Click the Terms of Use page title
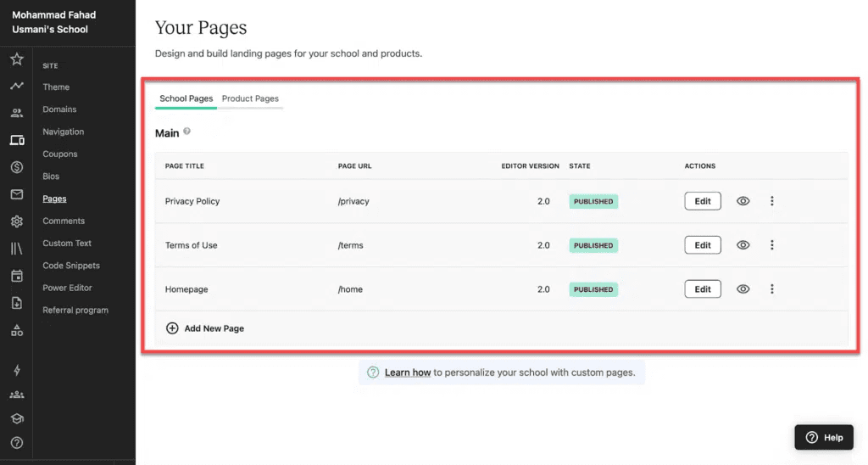Viewport: 868px width, 465px height. pyautogui.click(x=191, y=245)
